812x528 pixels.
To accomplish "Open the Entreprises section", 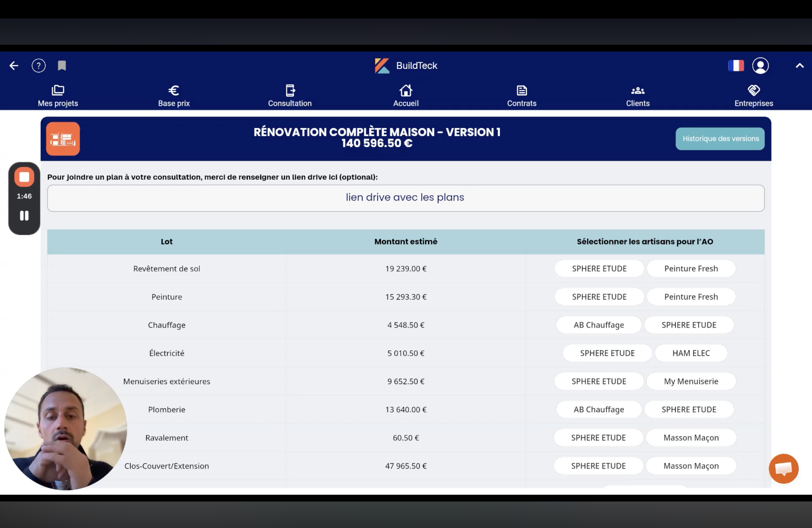I will [x=753, y=96].
